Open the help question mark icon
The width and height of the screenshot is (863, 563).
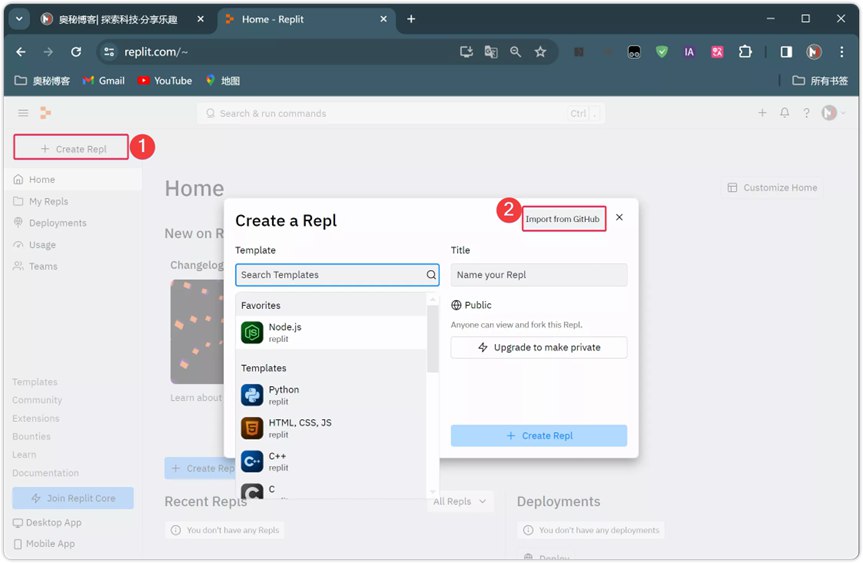(806, 113)
